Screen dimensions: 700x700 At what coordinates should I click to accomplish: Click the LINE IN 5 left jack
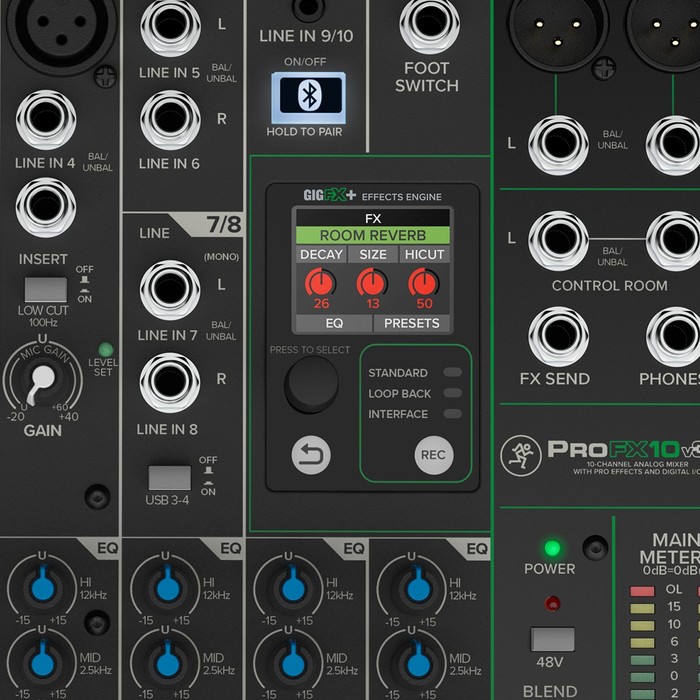click(171, 26)
